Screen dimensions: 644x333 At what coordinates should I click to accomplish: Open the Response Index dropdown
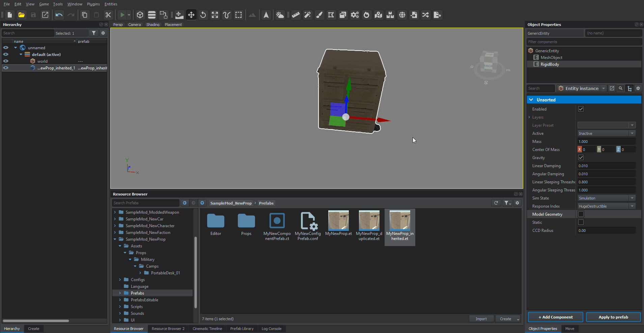[606, 206]
